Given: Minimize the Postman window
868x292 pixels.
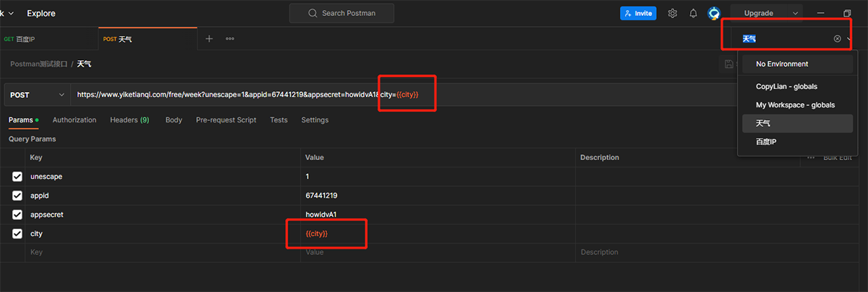Looking at the screenshot, I should pyautogui.click(x=821, y=13).
